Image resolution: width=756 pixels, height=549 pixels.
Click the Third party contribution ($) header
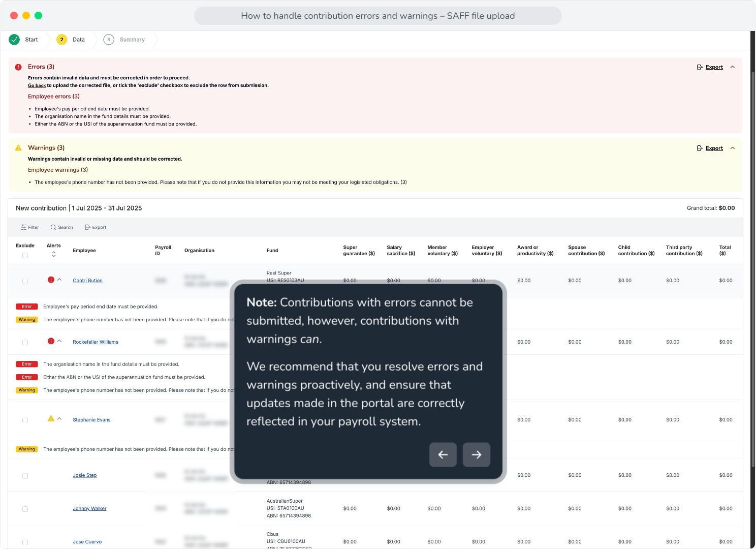pyautogui.click(x=684, y=251)
